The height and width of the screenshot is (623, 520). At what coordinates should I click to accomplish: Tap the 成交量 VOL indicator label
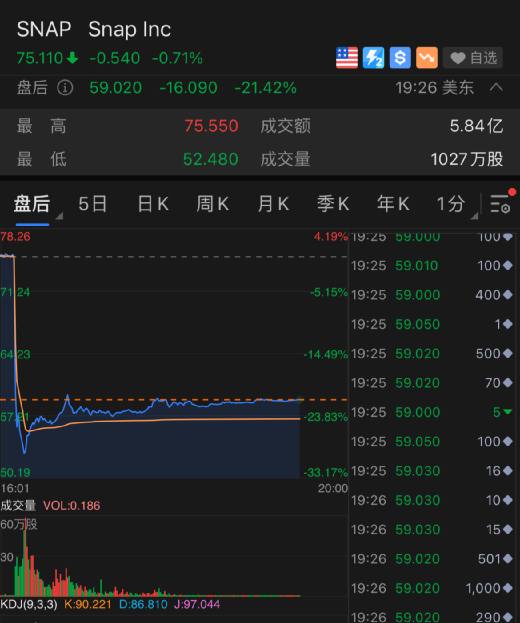pos(50,505)
